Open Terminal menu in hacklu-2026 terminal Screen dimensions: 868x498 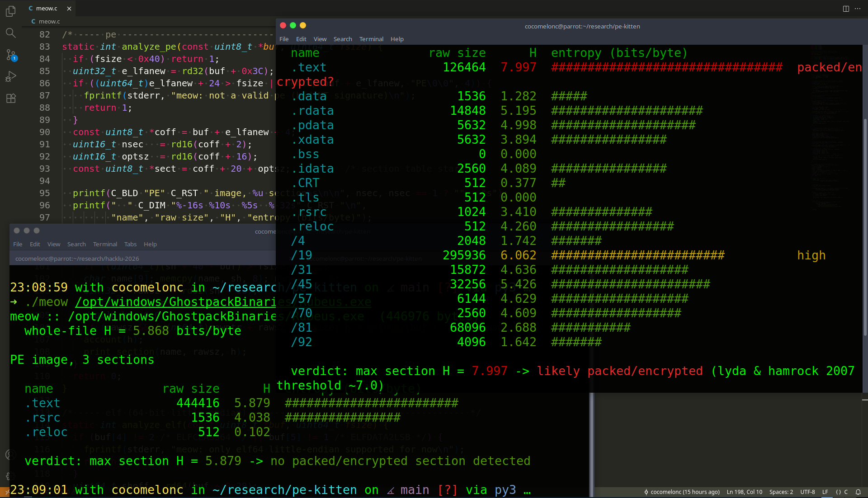pos(105,244)
